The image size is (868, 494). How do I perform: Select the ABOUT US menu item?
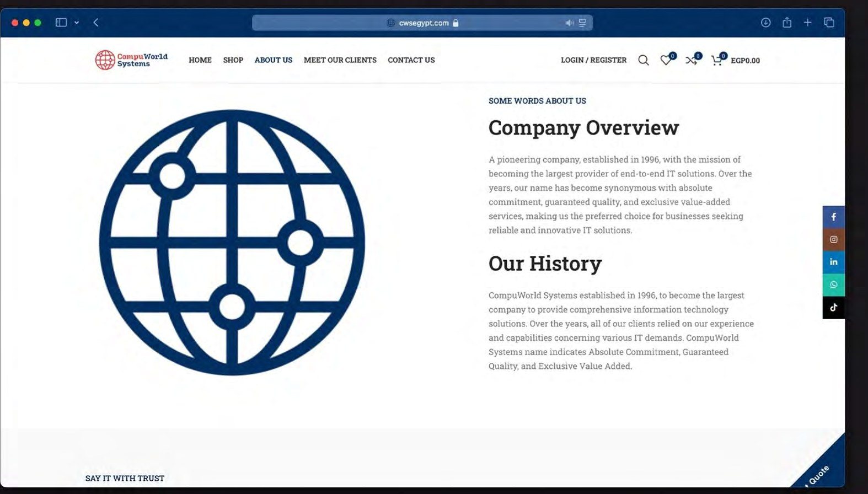click(274, 60)
